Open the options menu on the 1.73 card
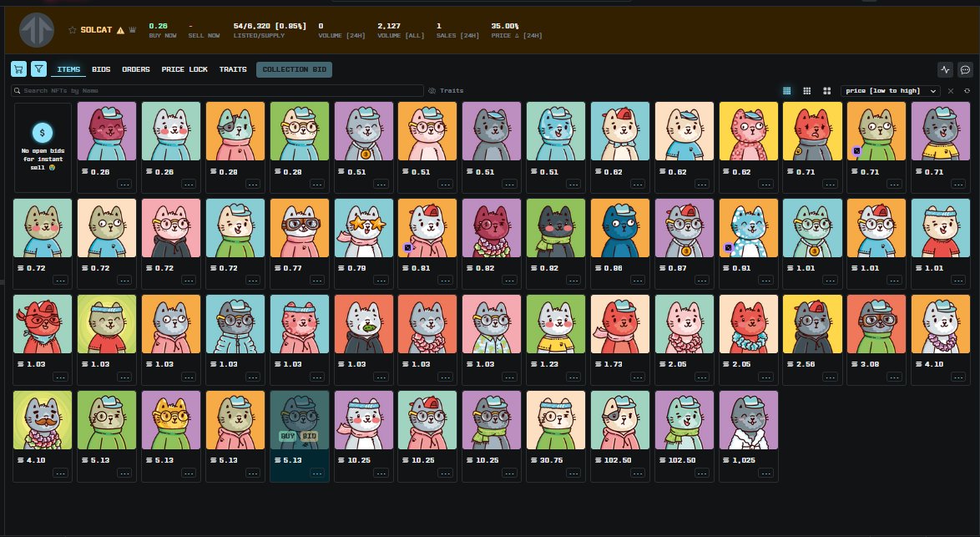Image resolution: width=980 pixels, height=537 pixels. pyautogui.click(x=637, y=377)
